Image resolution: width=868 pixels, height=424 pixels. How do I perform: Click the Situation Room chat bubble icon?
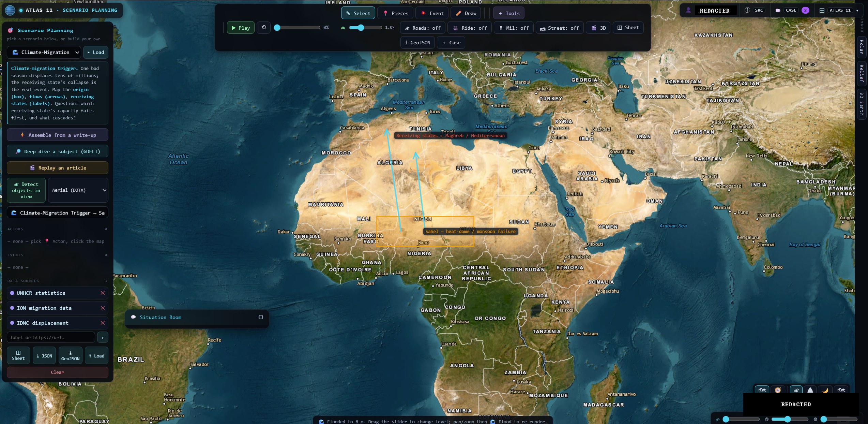click(x=133, y=317)
